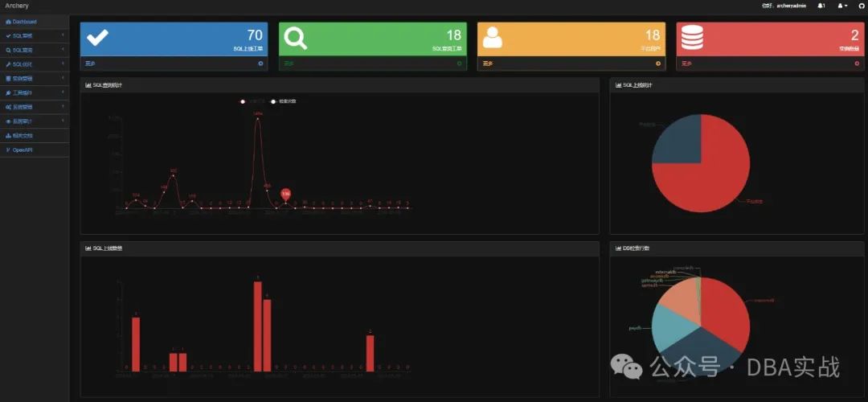The image size is (868, 402).
Task: Click the number 18 on green card
Action: (454, 35)
